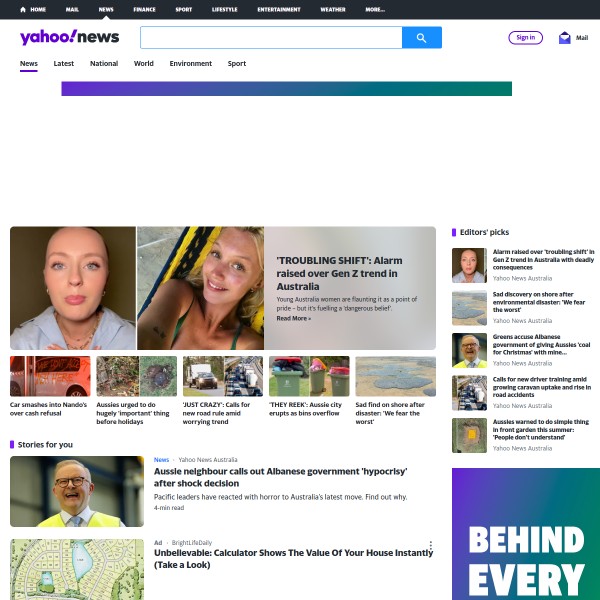
Task: Open Greens accuse Albanese editors' pick
Action: point(541,344)
